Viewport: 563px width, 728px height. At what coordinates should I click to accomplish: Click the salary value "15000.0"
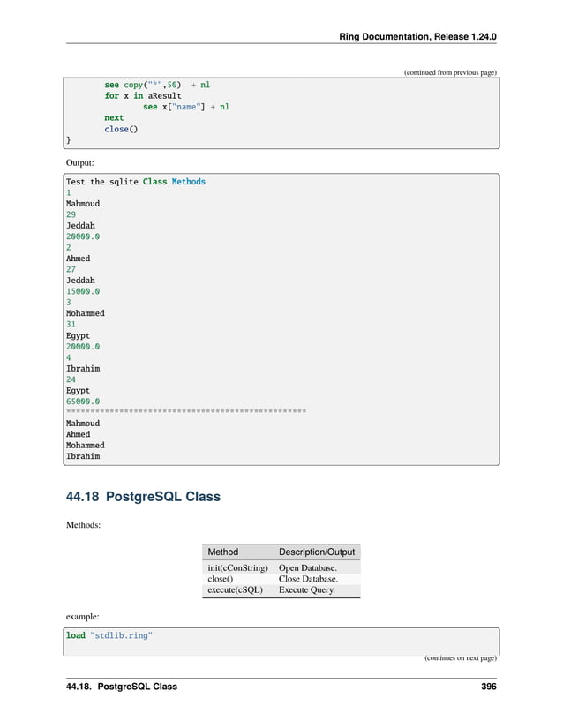point(83,291)
